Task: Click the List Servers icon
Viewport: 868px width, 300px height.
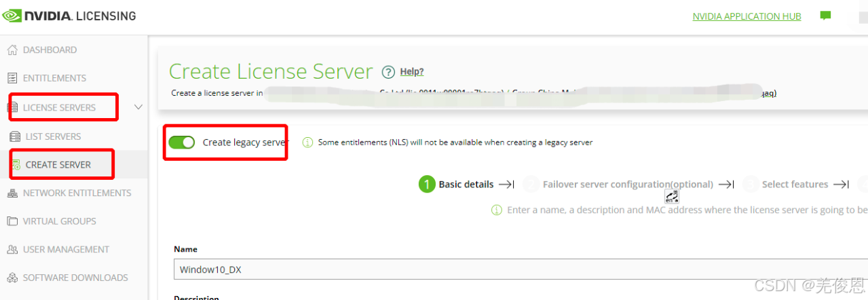Action: [x=15, y=136]
